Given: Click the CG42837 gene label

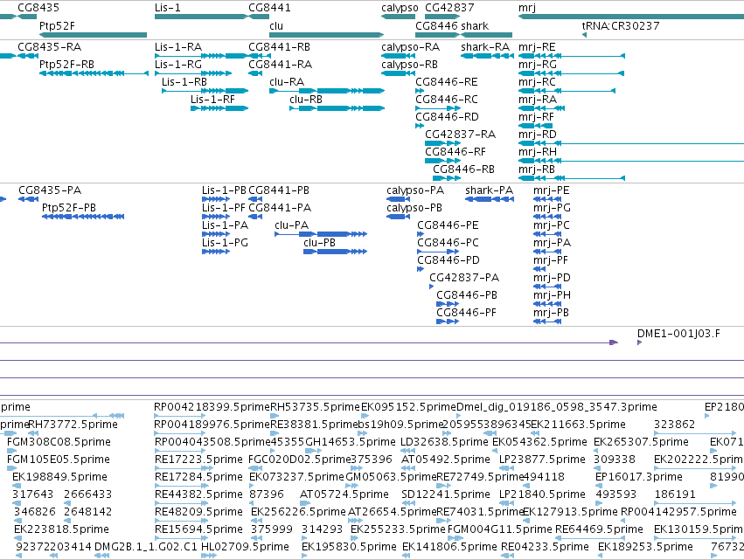Looking at the screenshot, I should click(x=449, y=8).
